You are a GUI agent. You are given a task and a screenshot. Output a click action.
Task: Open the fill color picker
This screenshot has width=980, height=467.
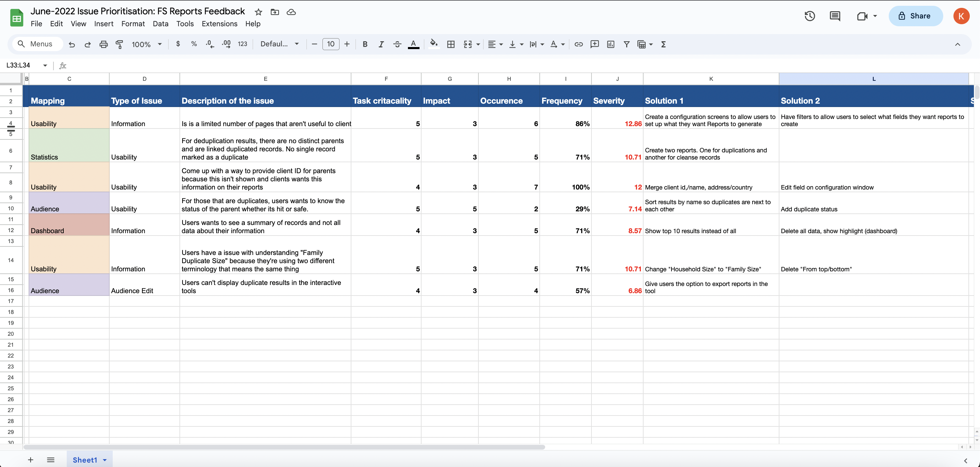pyautogui.click(x=434, y=44)
